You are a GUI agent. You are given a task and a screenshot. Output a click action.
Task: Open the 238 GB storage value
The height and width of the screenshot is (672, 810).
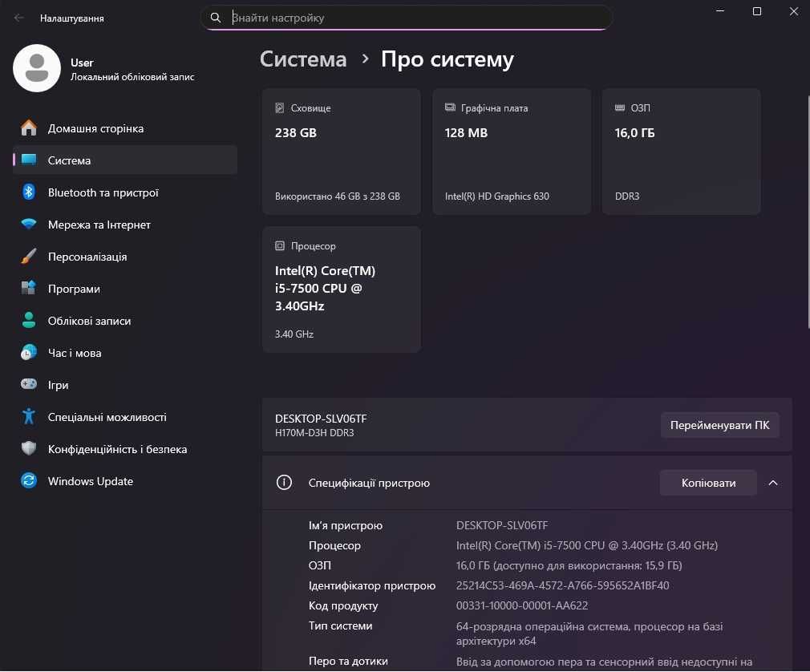point(295,133)
